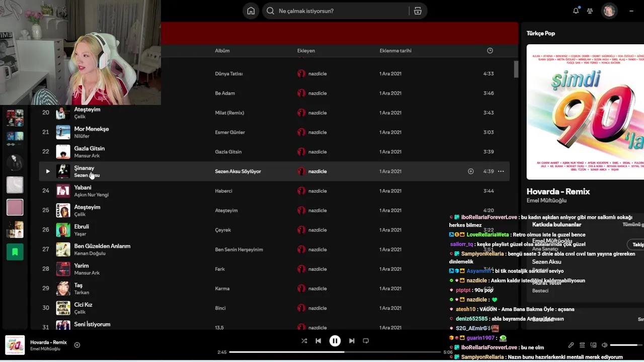Screen dimensions: 644x362
Task: Sort by the Eklenme tarihi header
Action: click(395, 51)
